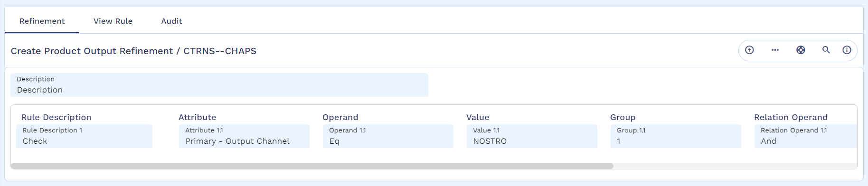This screenshot has width=868, height=186.
Task: Click the Group 1.1 field
Action: click(x=676, y=136)
